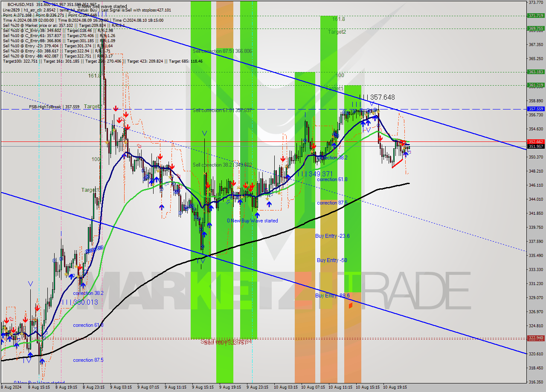Viewport: 546px width, 392px height.
Task: Click '0 New Buy Wave started' near 9 Aug 23:15
Action: click(252, 221)
